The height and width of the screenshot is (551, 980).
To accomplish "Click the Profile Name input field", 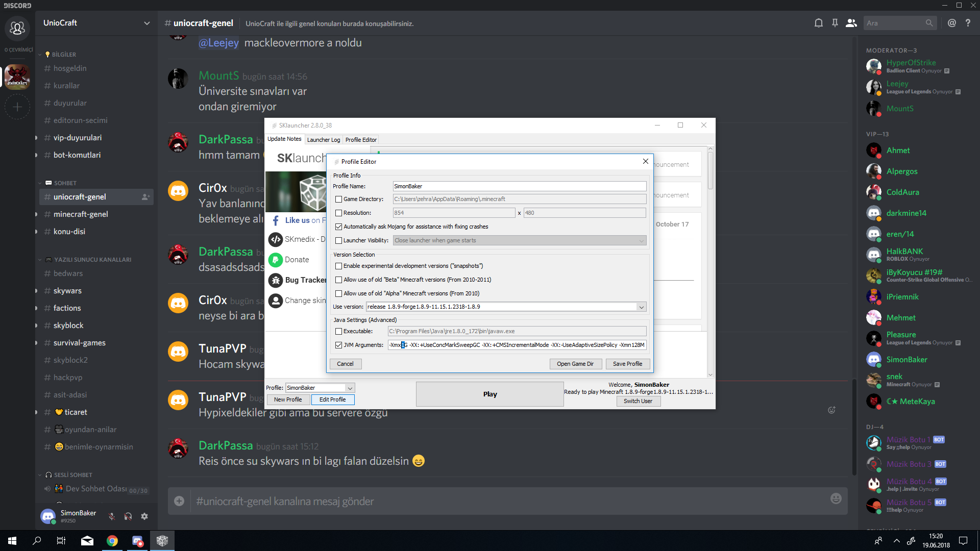I will tap(520, 187).
